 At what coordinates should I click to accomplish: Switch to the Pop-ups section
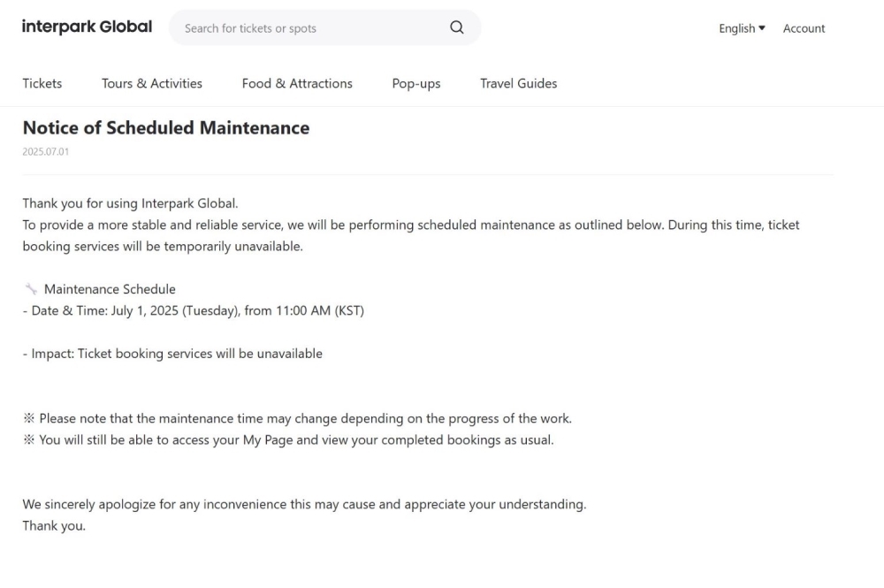[x=416, y=83]
